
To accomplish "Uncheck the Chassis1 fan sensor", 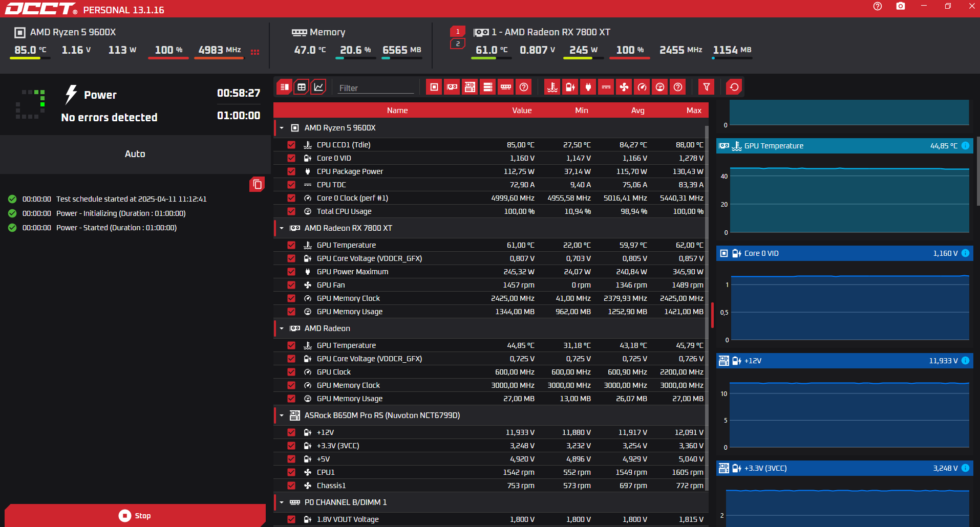I will pos(291,486).
